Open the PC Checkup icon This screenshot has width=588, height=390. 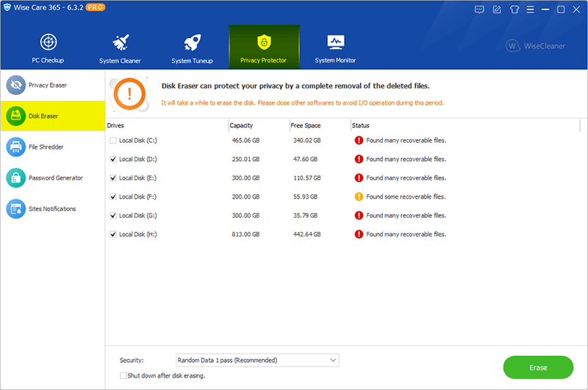coord(49,42)
